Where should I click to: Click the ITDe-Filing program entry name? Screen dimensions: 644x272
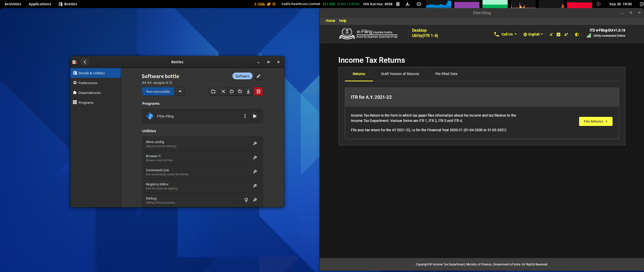pyautogui.click(x=165, y=116)
